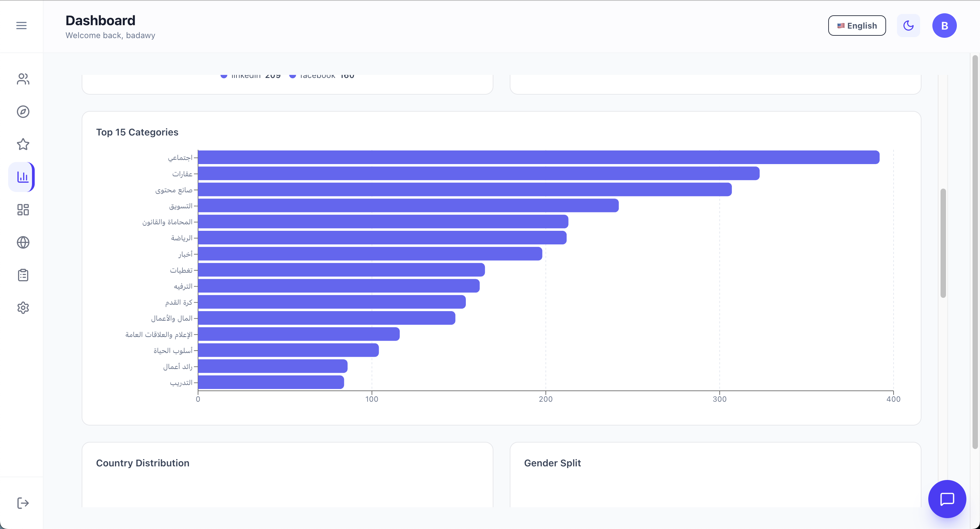Viewport: 980px width, 529px height.
Task: Open the star favorites icon
Action: (23, 144)
